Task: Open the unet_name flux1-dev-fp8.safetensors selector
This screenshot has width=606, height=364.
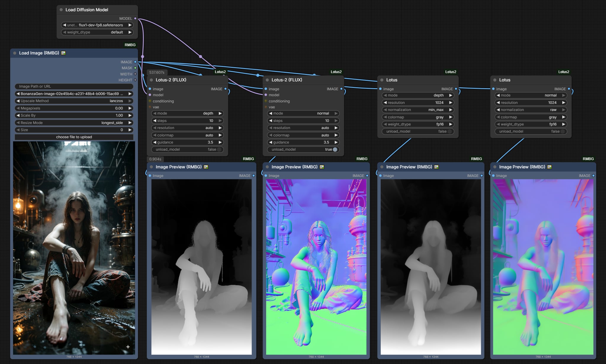Action: tap(97, 25)
